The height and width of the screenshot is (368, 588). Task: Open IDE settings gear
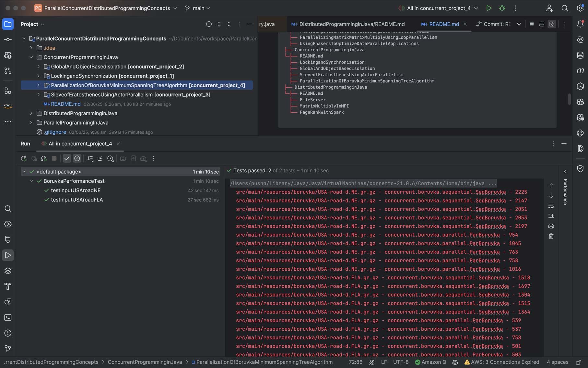[580, 8]
